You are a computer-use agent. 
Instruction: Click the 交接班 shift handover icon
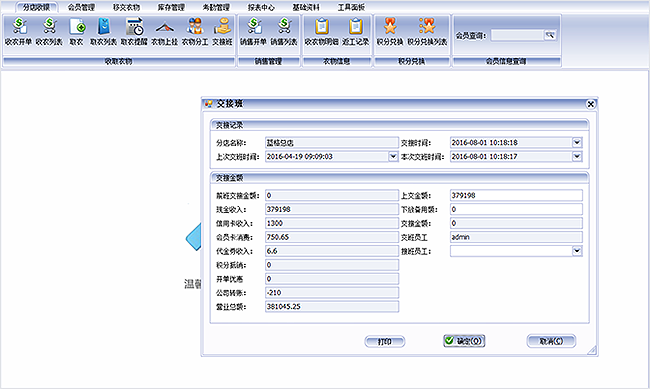[223, 31]
